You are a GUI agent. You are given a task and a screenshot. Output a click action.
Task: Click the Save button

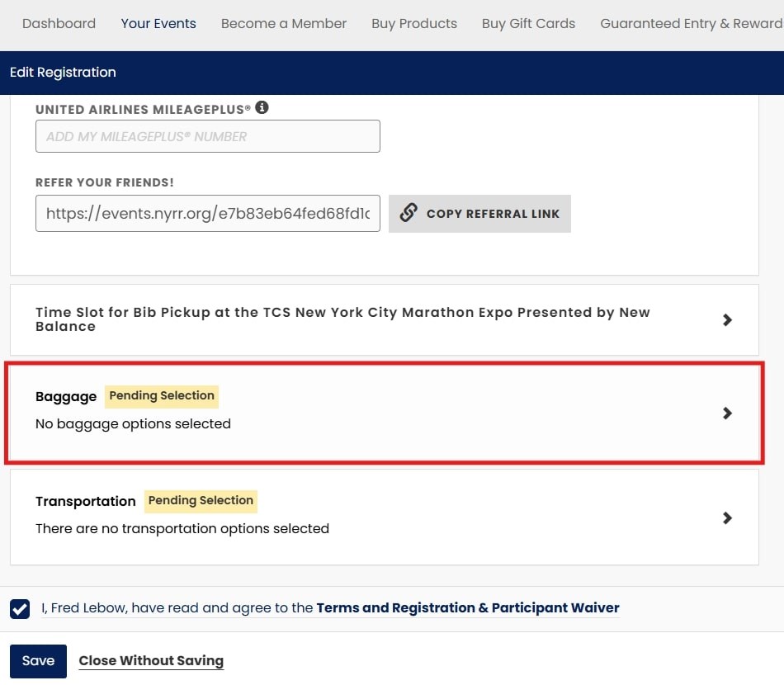(38, 661)
